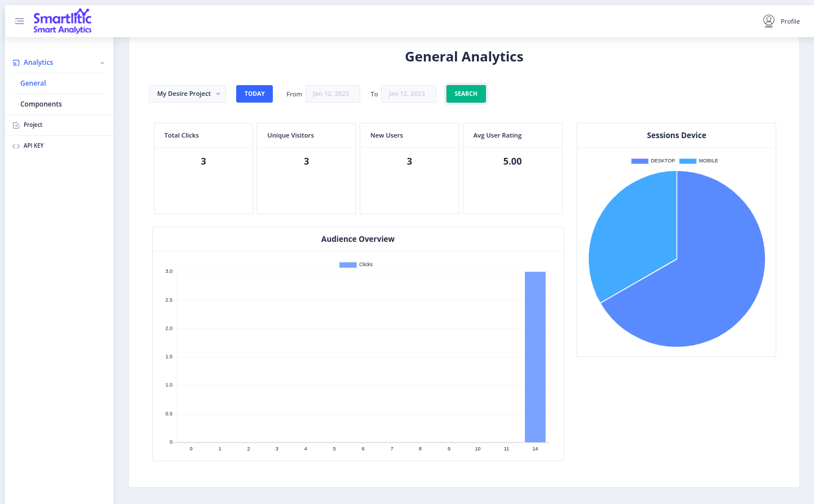Click the Analytics chevron arrow
814x504 pixels.
(102, 63)
